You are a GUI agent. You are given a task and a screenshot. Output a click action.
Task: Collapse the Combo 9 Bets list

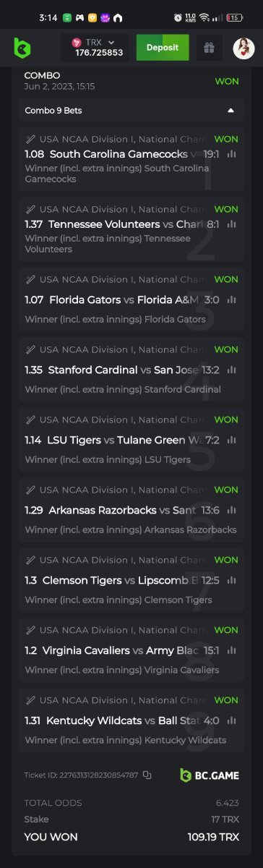click(230, 111)
